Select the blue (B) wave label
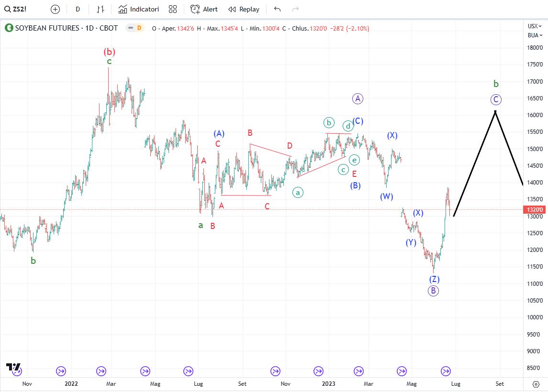Screen dimensions: 548x392 click(x=356, y=185)
